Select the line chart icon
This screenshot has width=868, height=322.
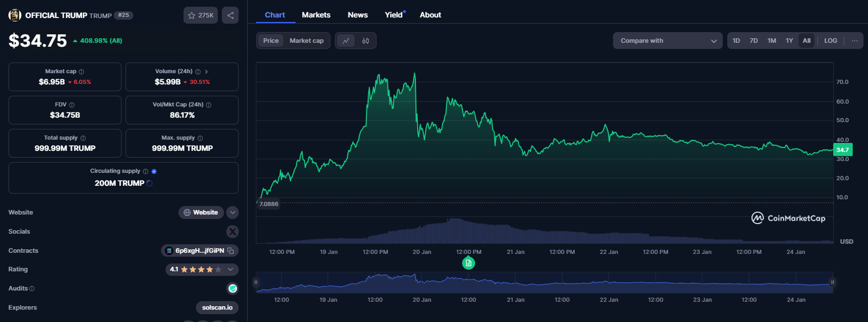pos(346,41)
